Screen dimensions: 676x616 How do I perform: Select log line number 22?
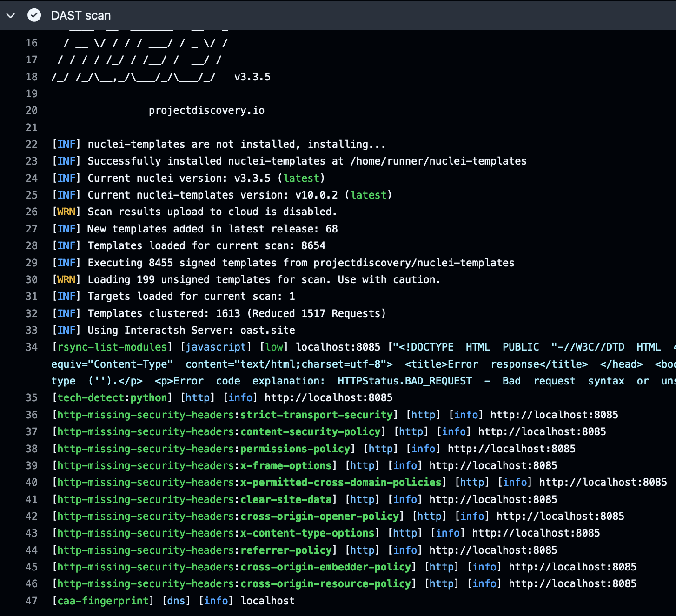(31, 144)
